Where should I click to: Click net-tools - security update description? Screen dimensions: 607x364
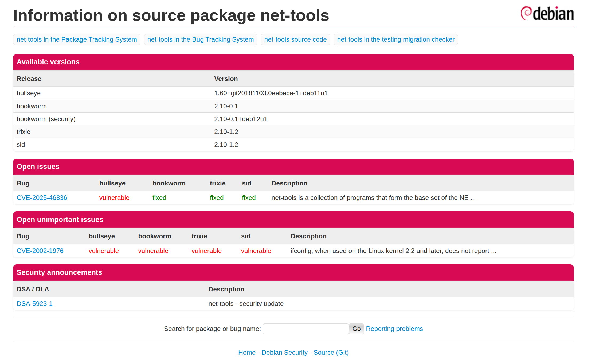pyautogui.click(x=246, y=304)
